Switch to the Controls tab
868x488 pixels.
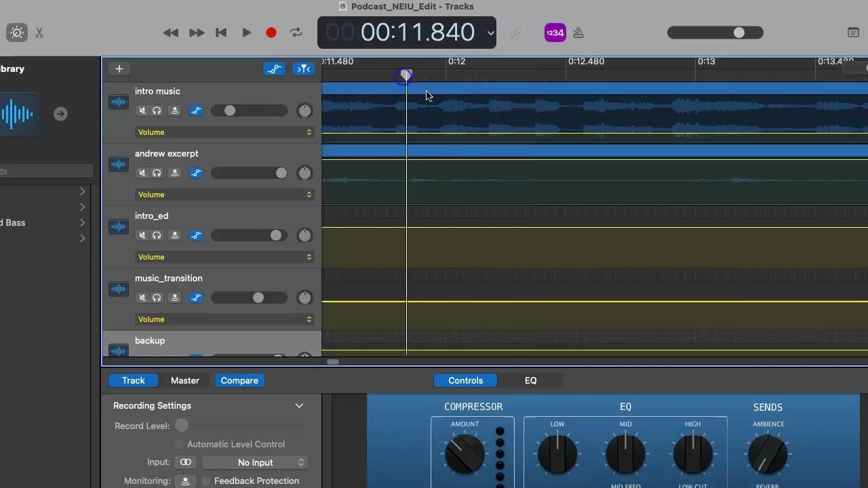click(465, 381)
